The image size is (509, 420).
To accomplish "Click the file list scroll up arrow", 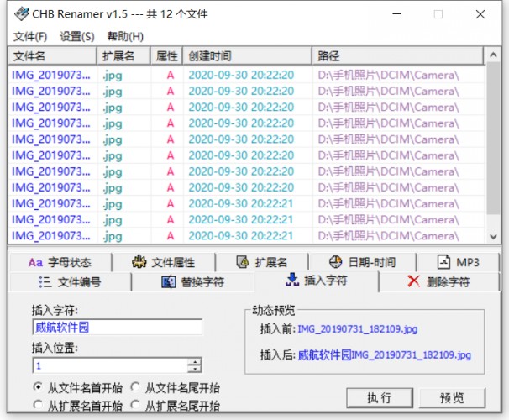I will click(493, 55).
